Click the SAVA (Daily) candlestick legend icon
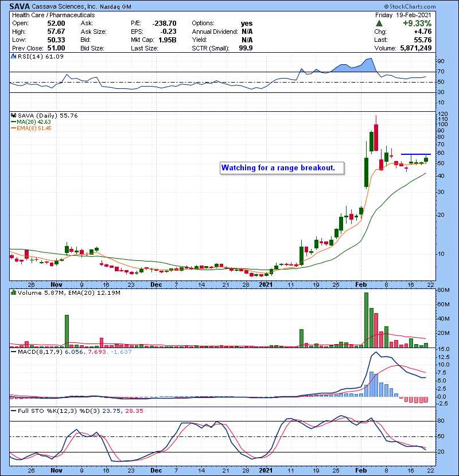Viewport: 459px width, 476px height. 13,116
